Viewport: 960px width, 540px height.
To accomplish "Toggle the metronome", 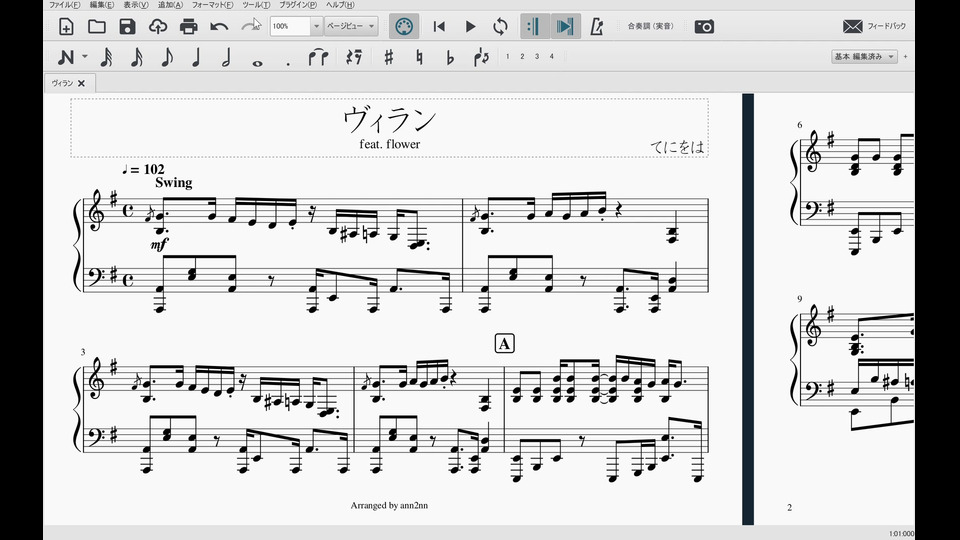I will point(596,26).
